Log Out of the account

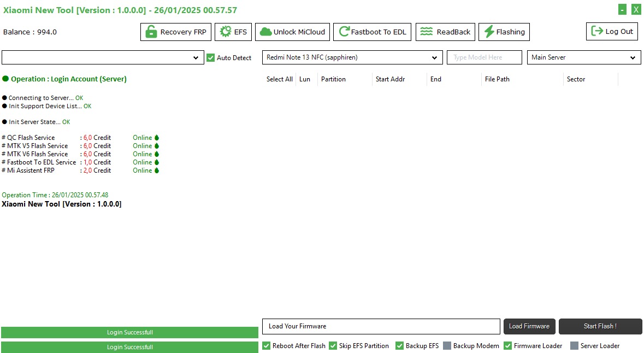coord(612,31)
